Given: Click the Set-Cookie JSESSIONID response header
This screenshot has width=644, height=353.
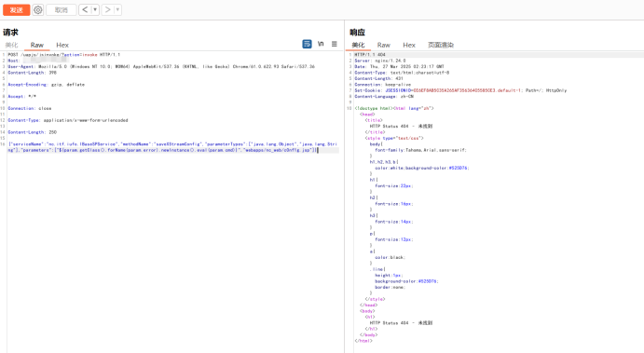Looking at the screenshot, I should click(x=460, y=90).
